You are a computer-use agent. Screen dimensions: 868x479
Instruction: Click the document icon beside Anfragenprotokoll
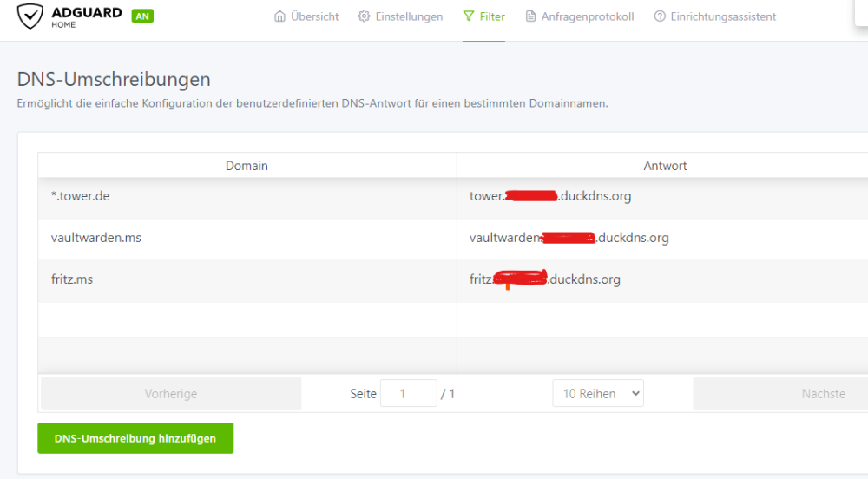coord(530,16)
